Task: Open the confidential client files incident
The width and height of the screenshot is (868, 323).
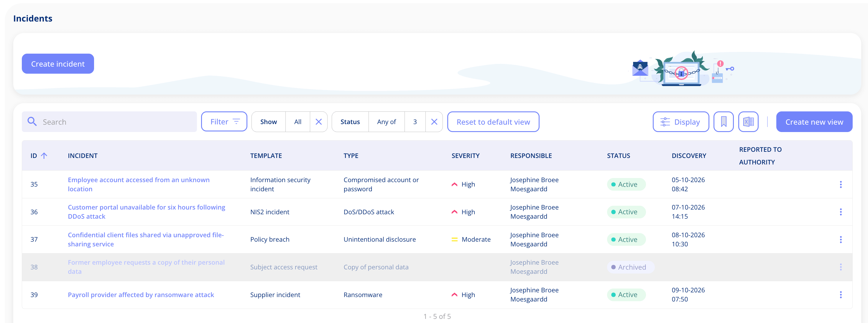Action: pos(146,240)
